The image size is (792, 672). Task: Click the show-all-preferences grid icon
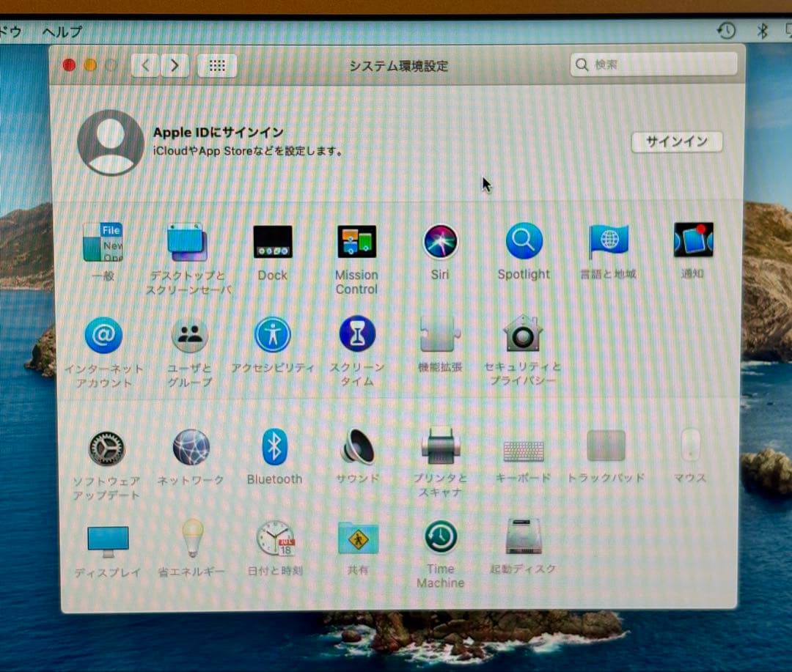click(x=217, y=64)
